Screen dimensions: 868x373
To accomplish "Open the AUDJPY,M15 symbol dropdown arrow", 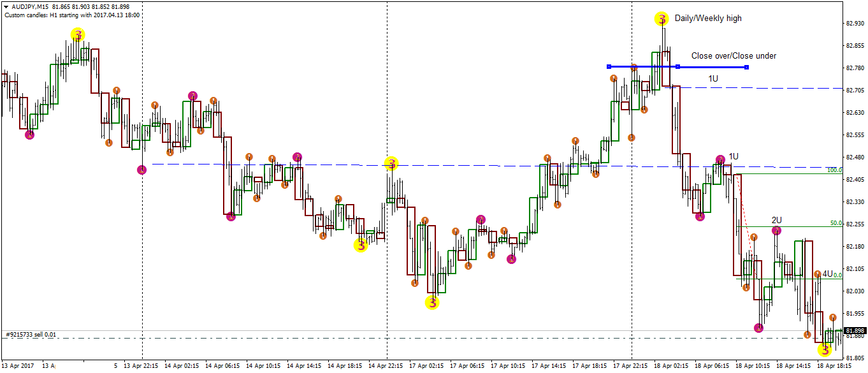I will tap(7, 7).
